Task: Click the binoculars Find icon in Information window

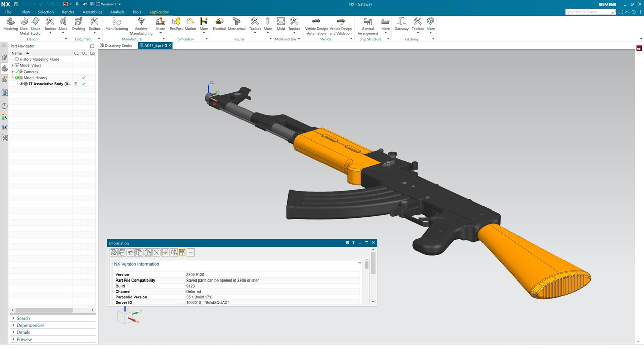Action: (174, 252)
